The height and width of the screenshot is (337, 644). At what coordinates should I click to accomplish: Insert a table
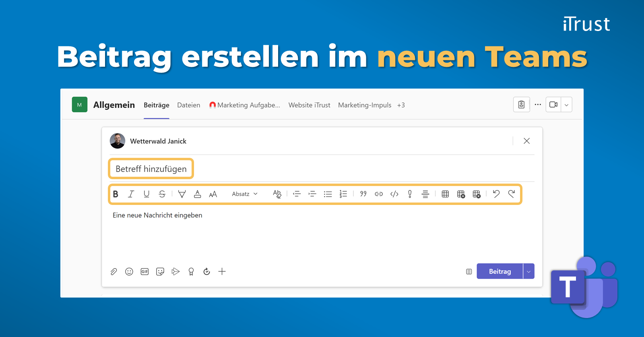pos(445,194)
